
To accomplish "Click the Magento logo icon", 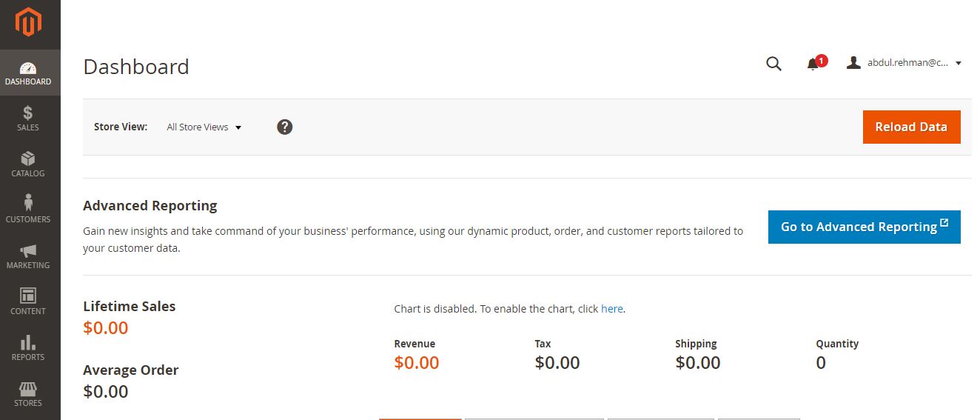I will pyautogui.click(x=28, y=23).
